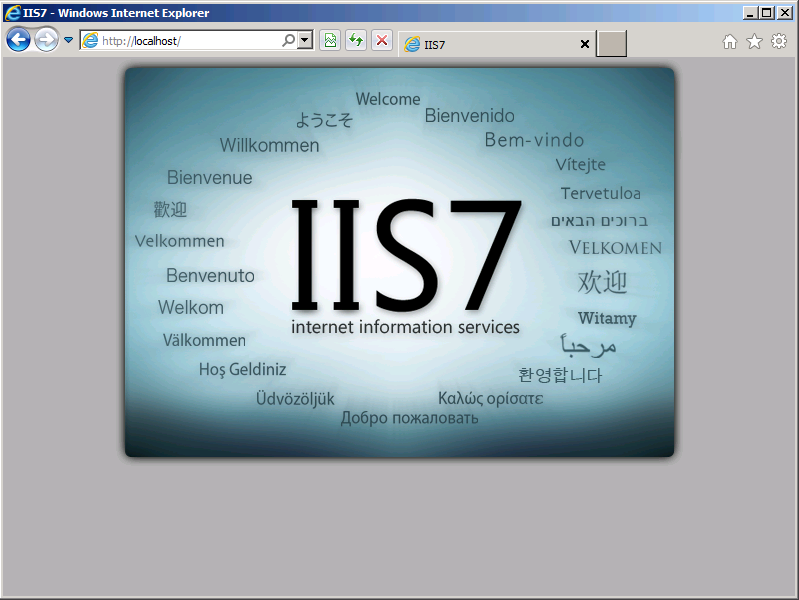
Task: Click the "Witamy" text
Action: [607, 319]
